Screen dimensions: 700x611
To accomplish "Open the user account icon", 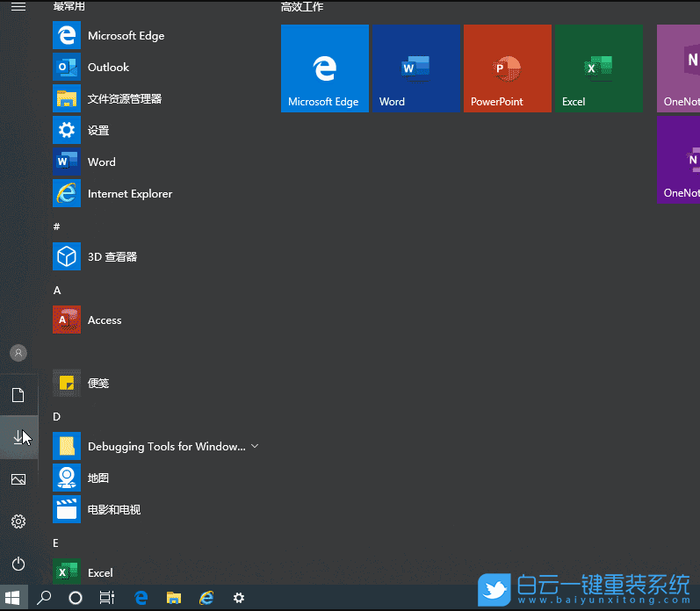I will pyautogui.click(x=18, y=353).
